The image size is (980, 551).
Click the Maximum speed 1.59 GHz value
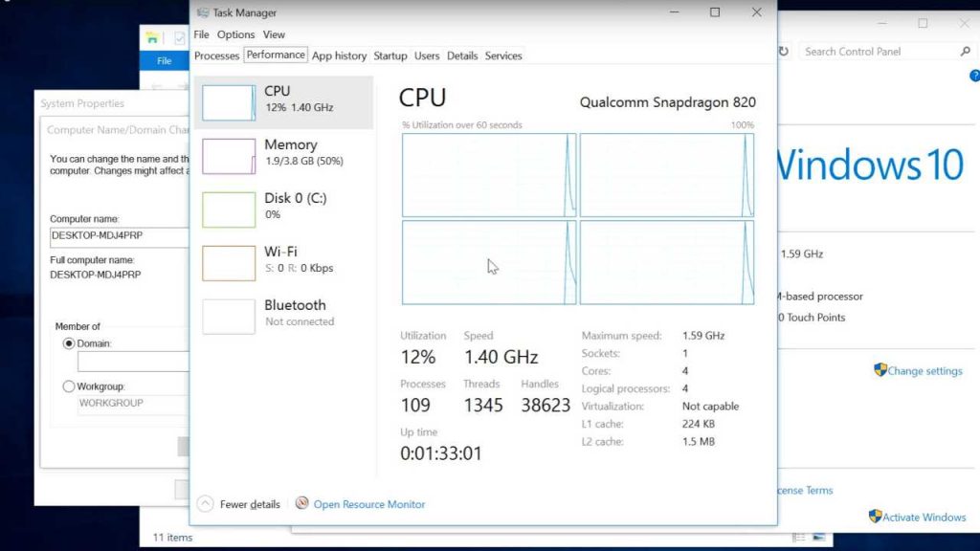coord(703,336)
